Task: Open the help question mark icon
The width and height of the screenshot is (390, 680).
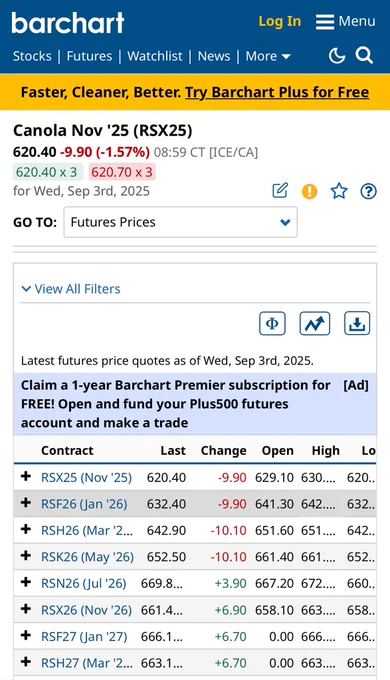Action: tap(368, 191)
